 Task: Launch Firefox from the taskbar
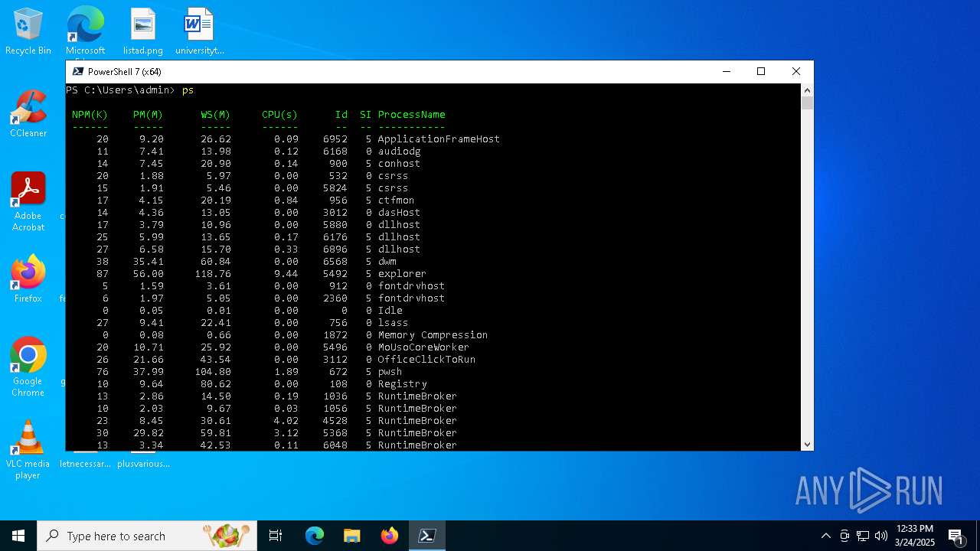pos(390,536)
